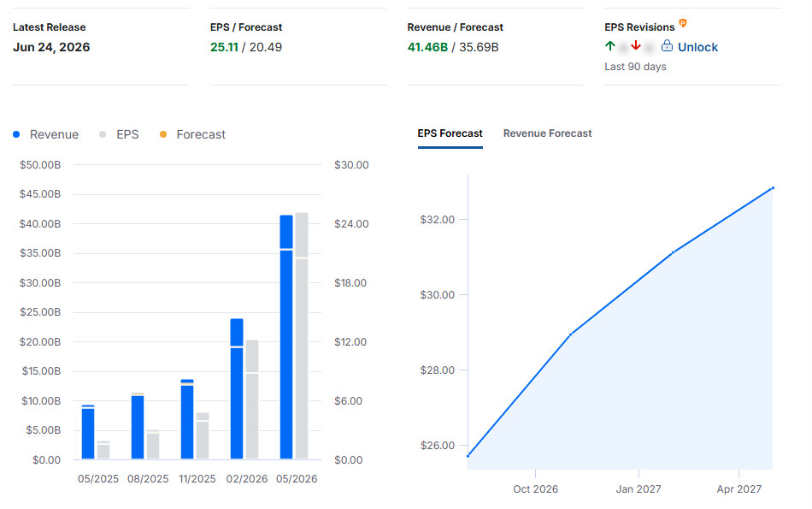Viewport: 812px width, 509px height.
Task: Click the 'Apr 2027' axis label
Action: click(739, 489)
